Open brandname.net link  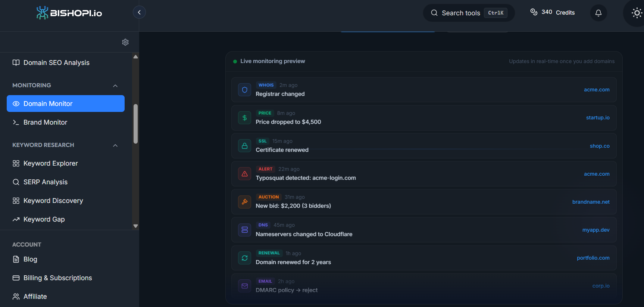(x=591, y=202)
